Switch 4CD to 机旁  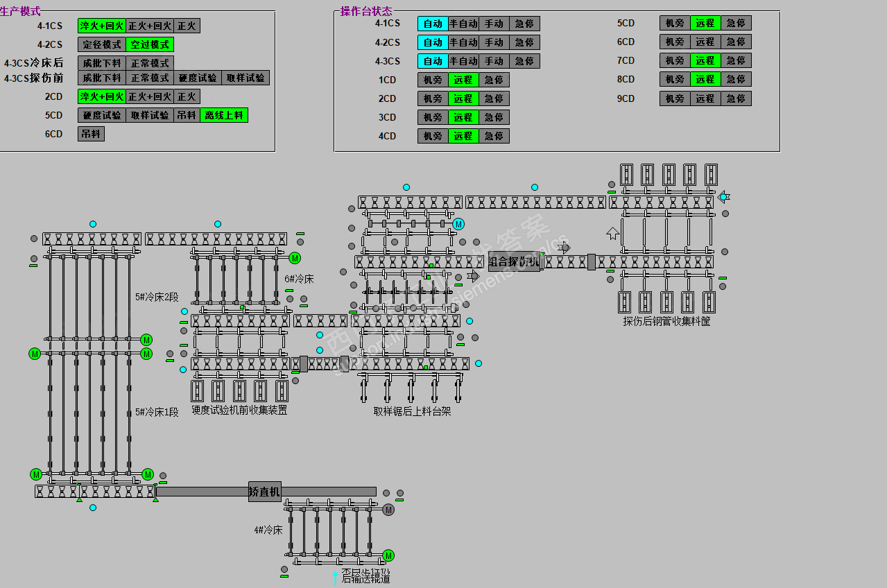433,136
